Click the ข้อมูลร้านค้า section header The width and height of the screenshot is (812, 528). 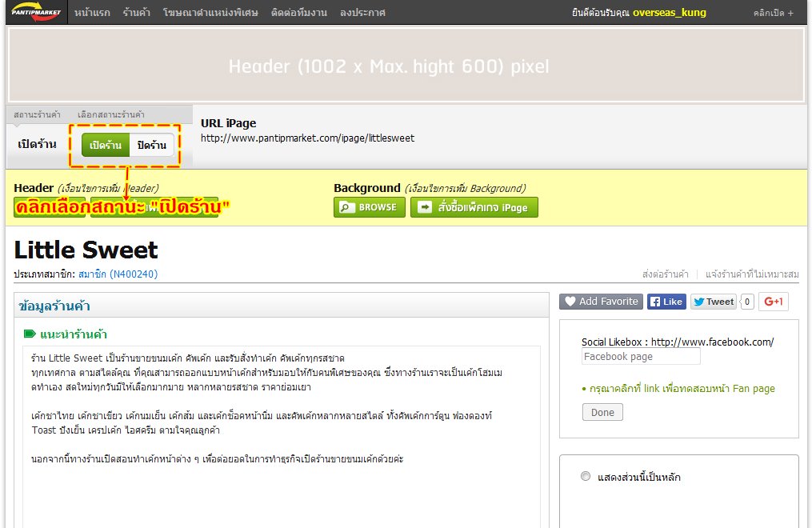click(x=281, y=306)
